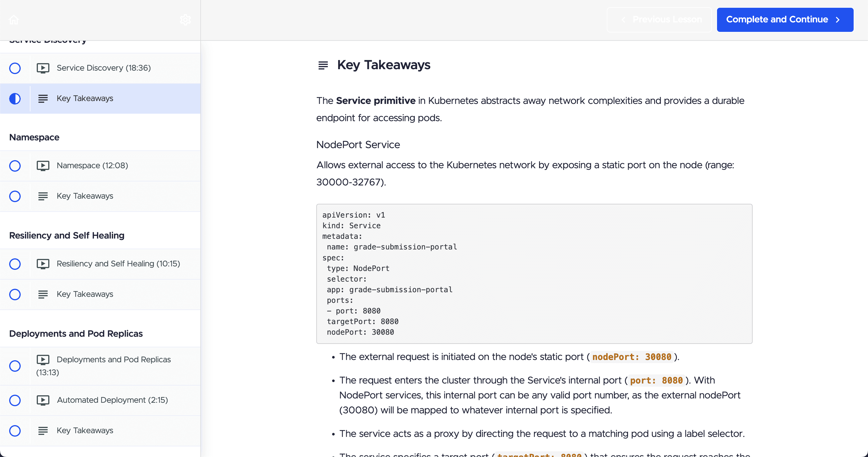This screenshot has height=457, width=868.
Task: Click the NodePort Service subheading
Action: [358, 145]
